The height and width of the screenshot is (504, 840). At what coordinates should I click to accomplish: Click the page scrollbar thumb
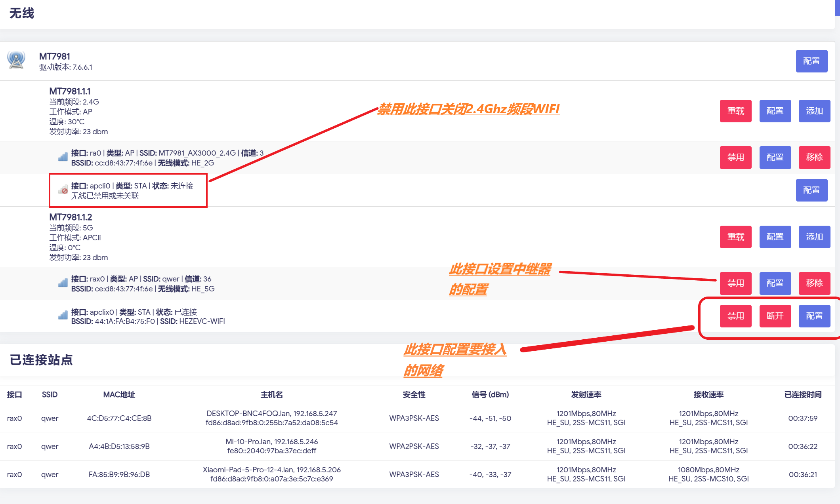(838, 8)
